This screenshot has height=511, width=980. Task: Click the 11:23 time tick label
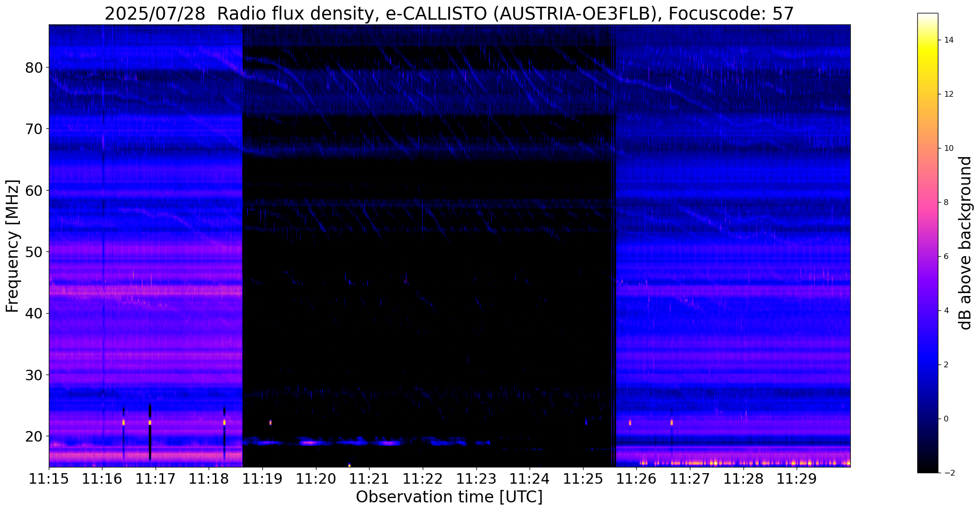(476, 479)
